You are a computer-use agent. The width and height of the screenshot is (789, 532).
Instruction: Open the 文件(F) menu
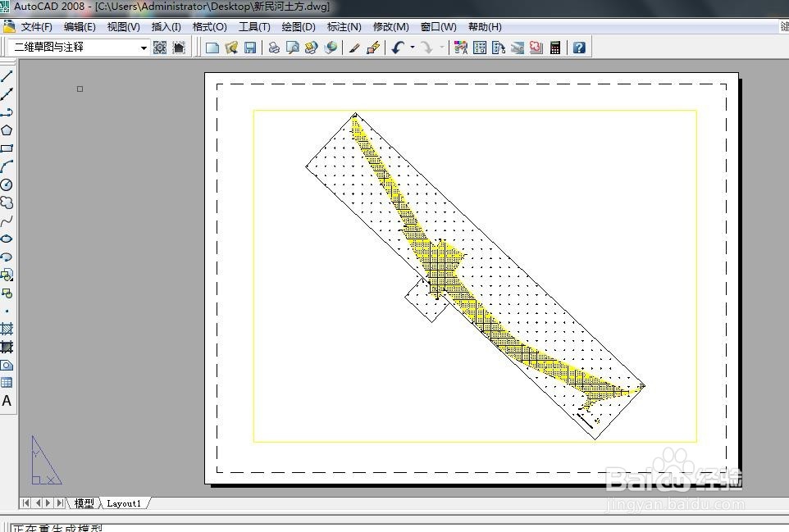[x=36, y=27]
